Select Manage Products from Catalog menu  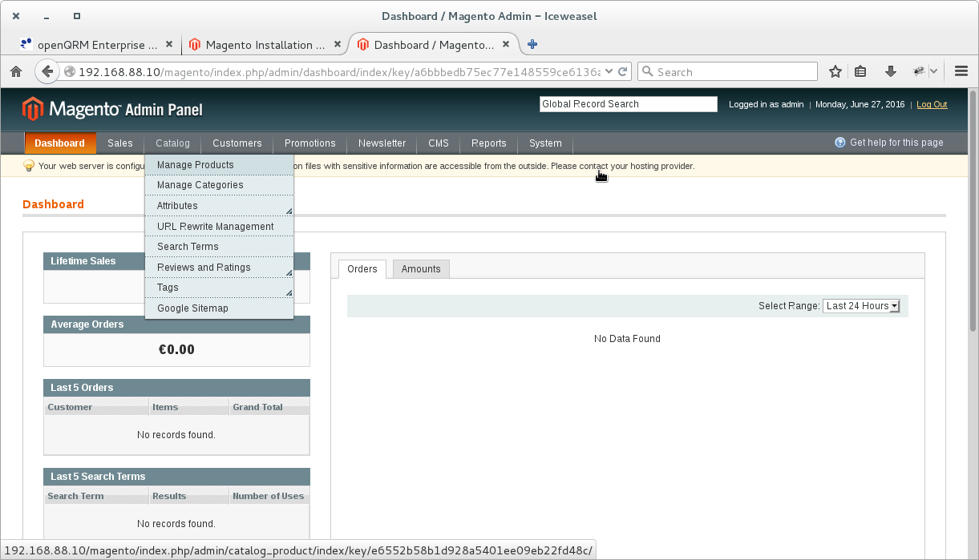tap(219, 164)
